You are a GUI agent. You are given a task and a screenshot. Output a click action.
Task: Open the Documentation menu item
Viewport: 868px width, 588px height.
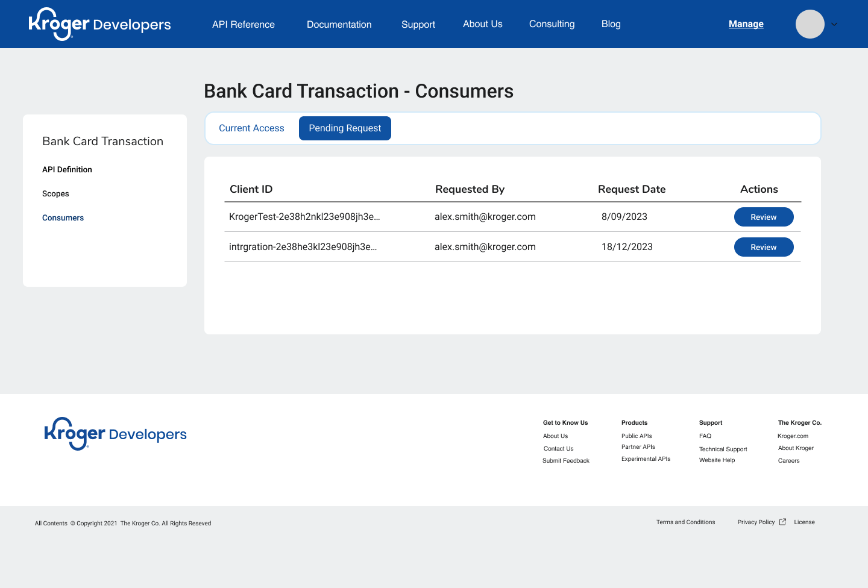(339, 24)
